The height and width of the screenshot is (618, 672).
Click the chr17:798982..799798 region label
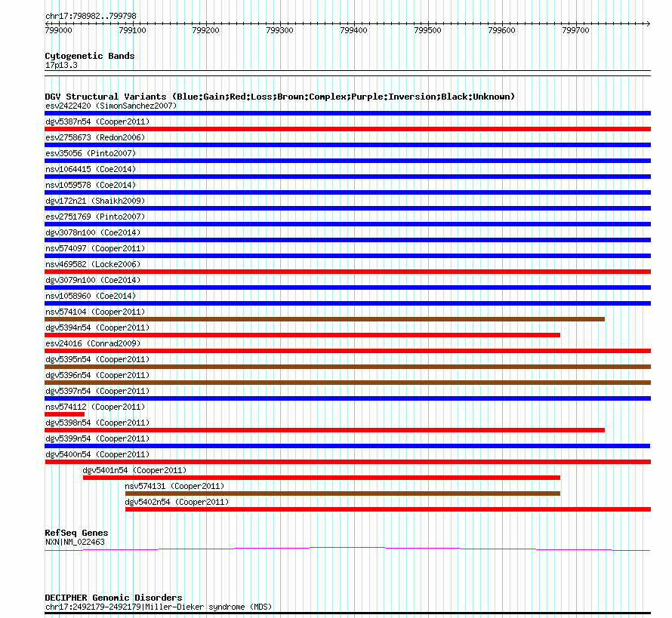coord(91,16)
